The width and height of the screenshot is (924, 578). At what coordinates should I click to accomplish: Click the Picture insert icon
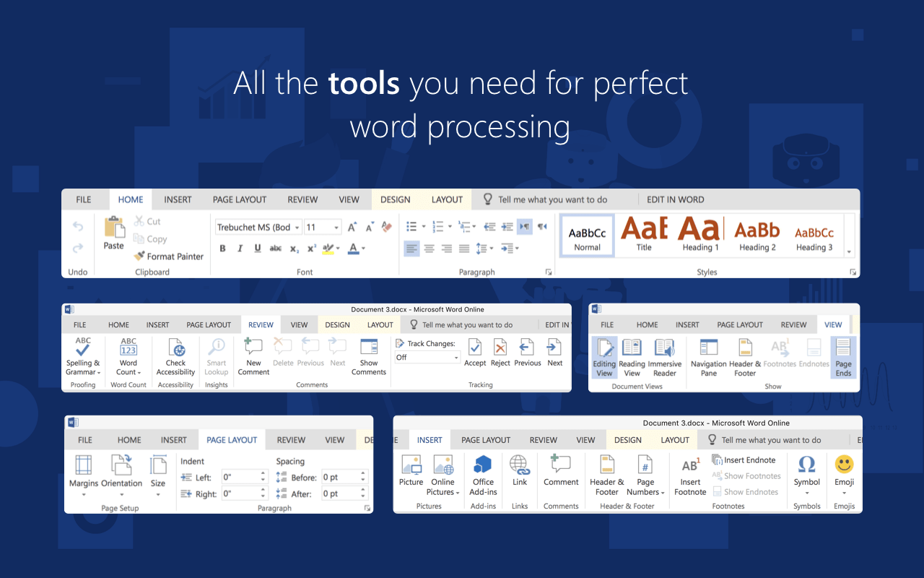pyautogui.click(x=411, y=465)
